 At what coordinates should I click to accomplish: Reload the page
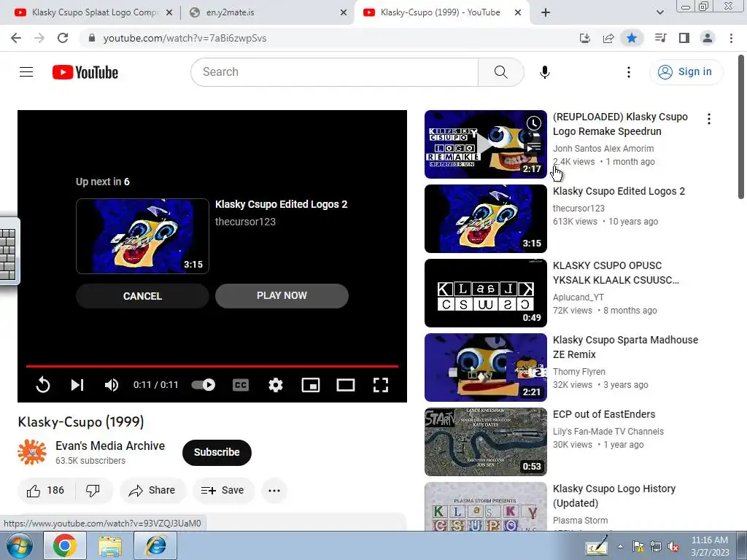(x=63, y=38)
